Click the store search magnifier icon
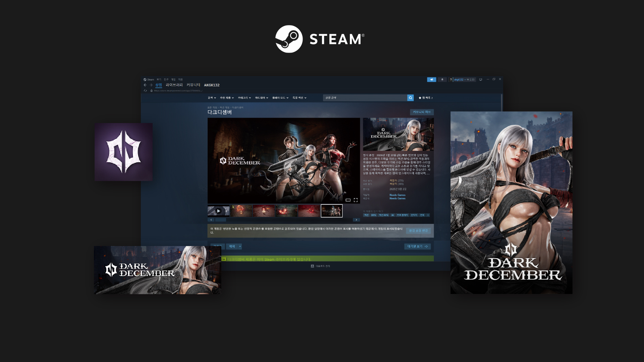This screenshot has height=362, width=644. [410, 98]
